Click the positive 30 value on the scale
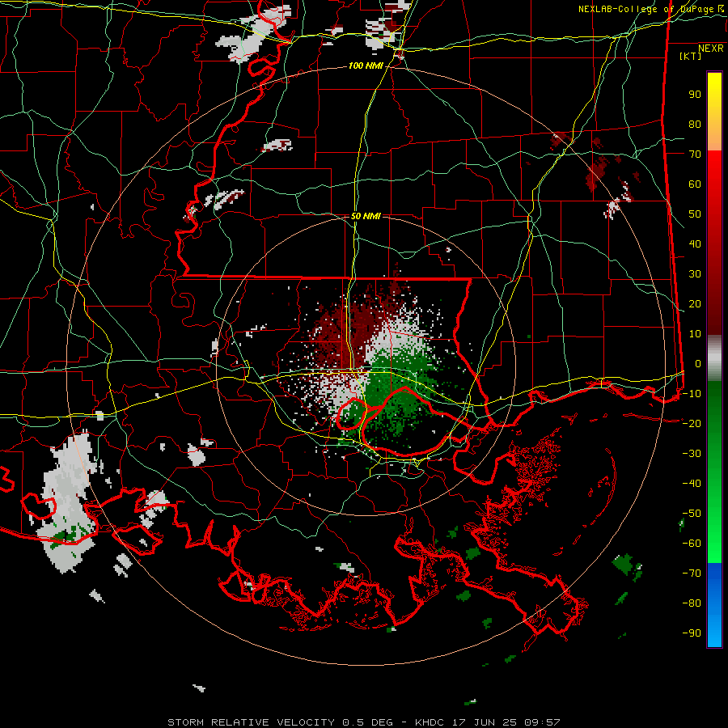Viewport: 728px width, 728px height. pyautogui.click(x=695, y=274)
